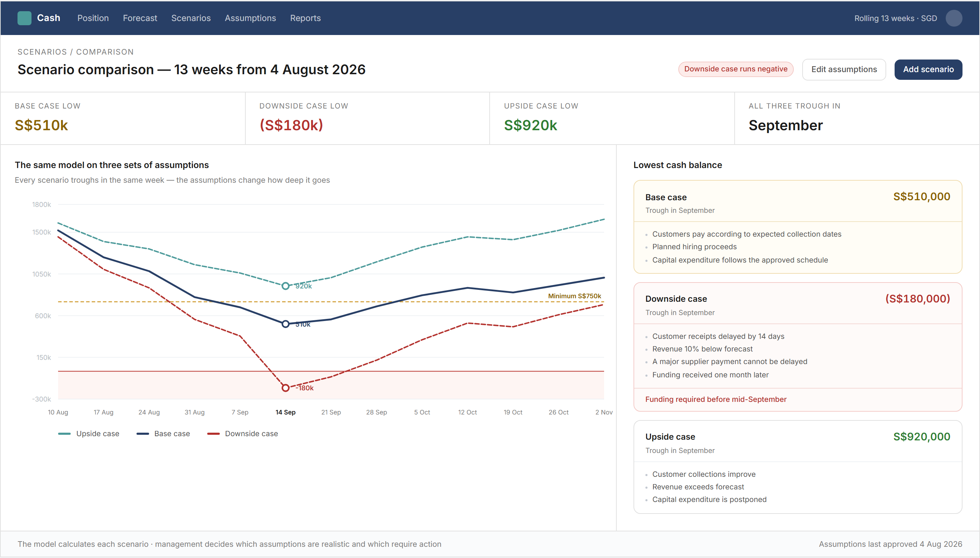Open the Forecast tab
This screenshot has width=980, height=558.
[x=140, y=18]
